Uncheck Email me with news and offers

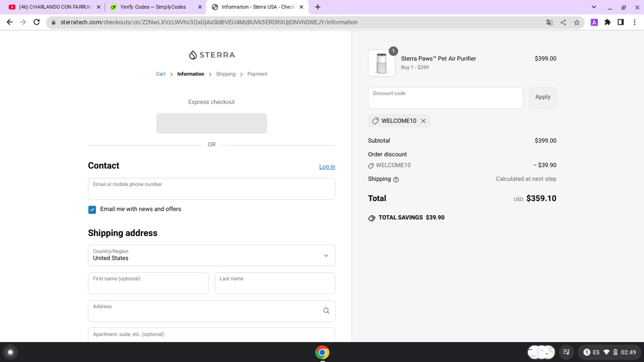coord(92,210)
